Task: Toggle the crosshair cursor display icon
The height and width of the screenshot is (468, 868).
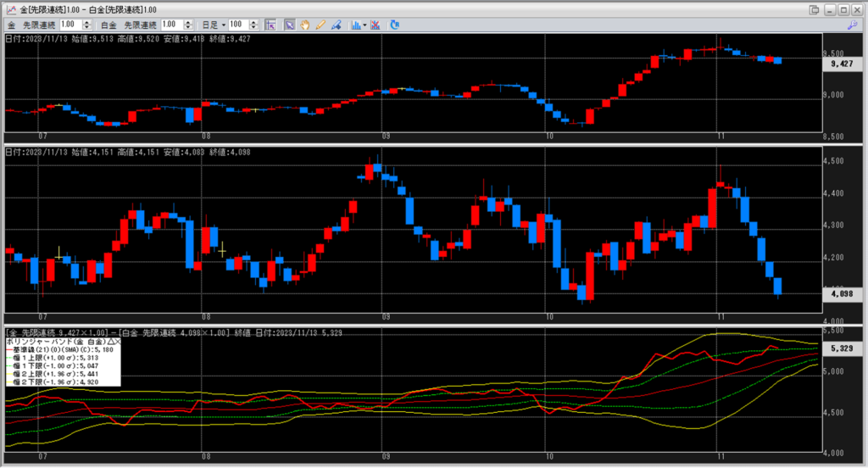Action: click(272, 25)
